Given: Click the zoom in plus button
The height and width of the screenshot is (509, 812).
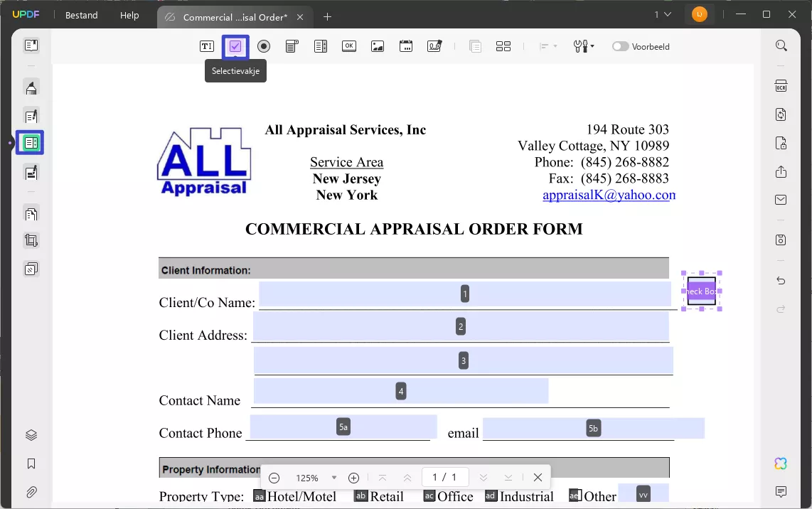Looking at the screenshot, I should (353, 478).
